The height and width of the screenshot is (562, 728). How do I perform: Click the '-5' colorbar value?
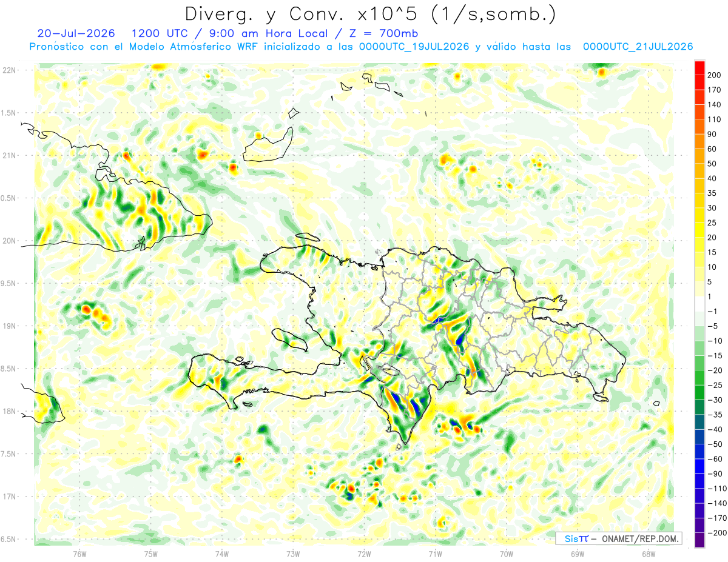coord(713,326)
